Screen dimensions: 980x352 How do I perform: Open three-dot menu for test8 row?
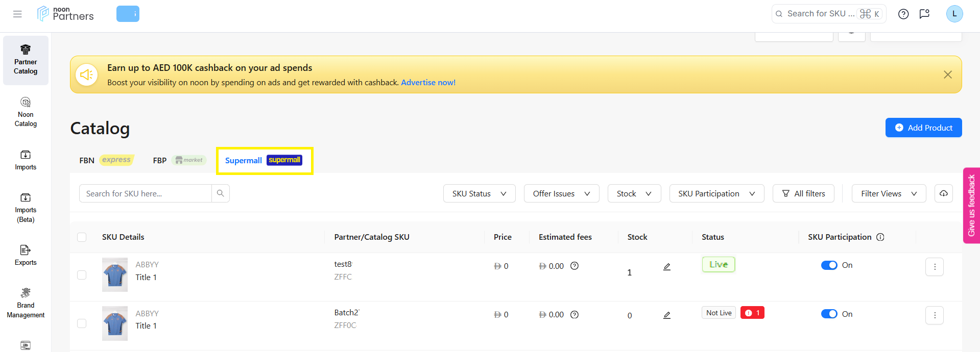pyautogui.click(x=935, y=267)
